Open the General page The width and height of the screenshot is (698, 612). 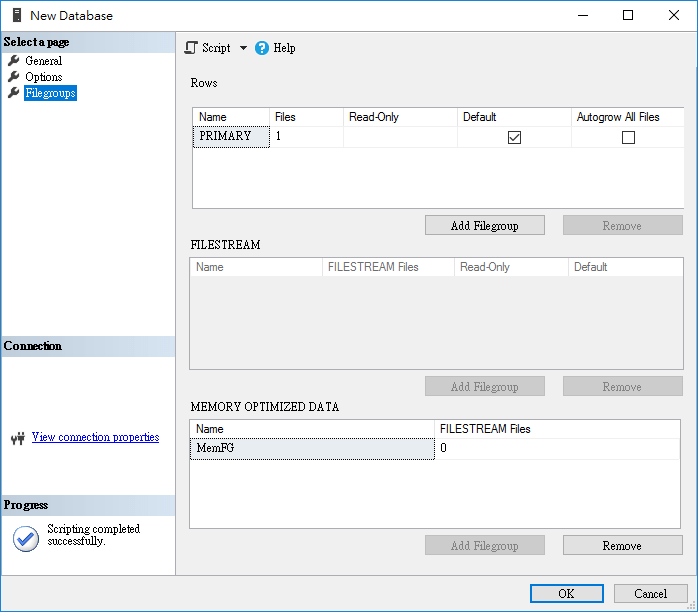click(x=44, y=61)
